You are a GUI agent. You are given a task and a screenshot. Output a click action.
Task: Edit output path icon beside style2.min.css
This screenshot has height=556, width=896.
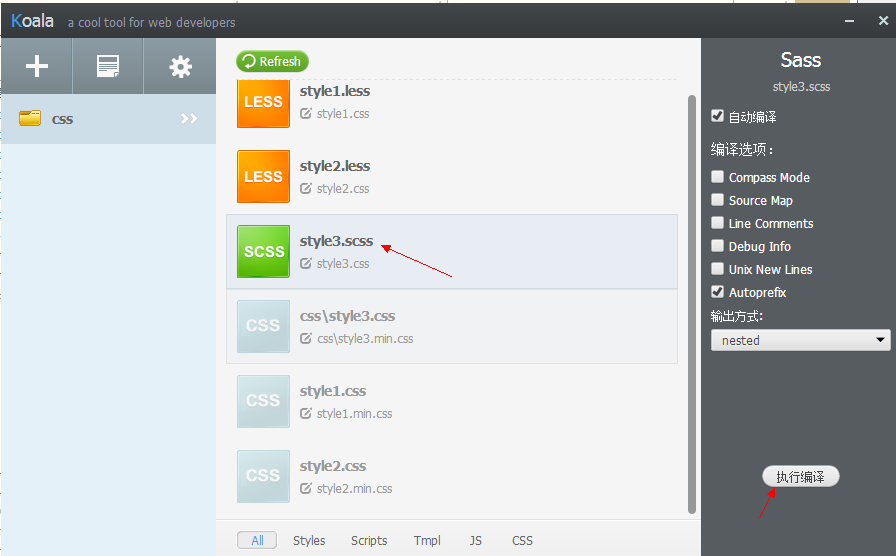[306, 488]
